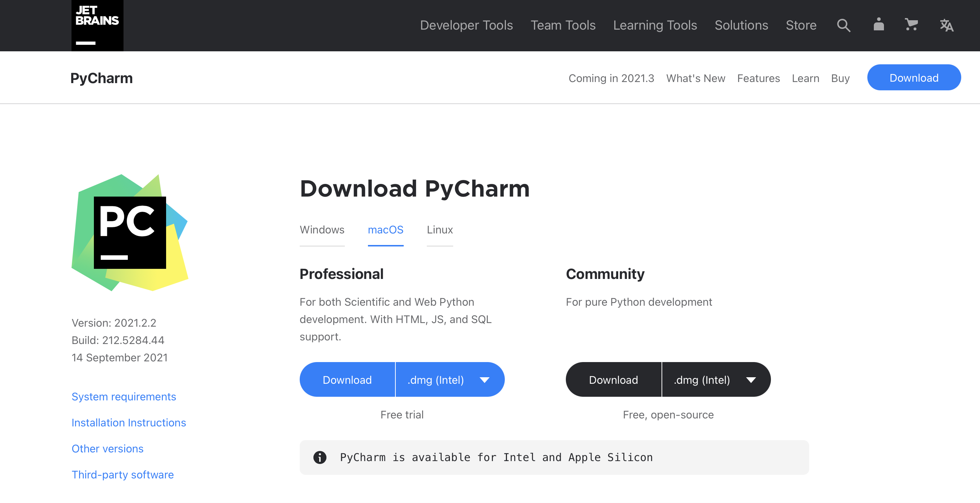
Task: Open Third-party software link
Action: point(122,474)
